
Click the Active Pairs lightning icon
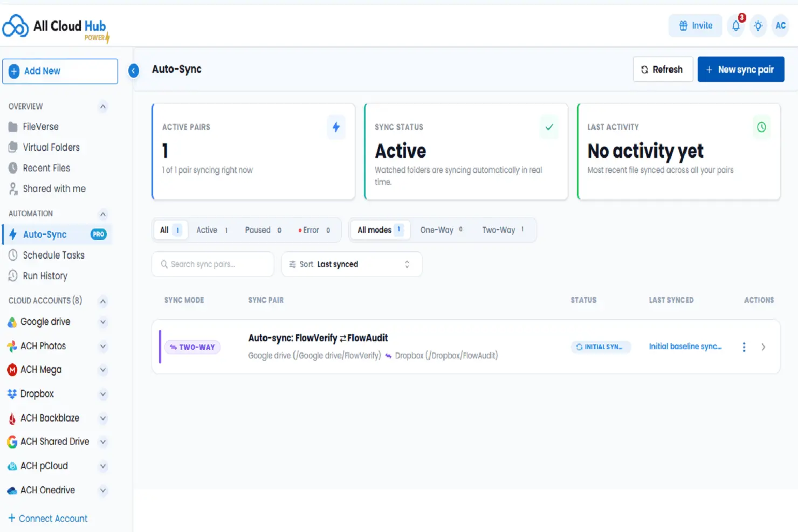[x=336, y=127]
